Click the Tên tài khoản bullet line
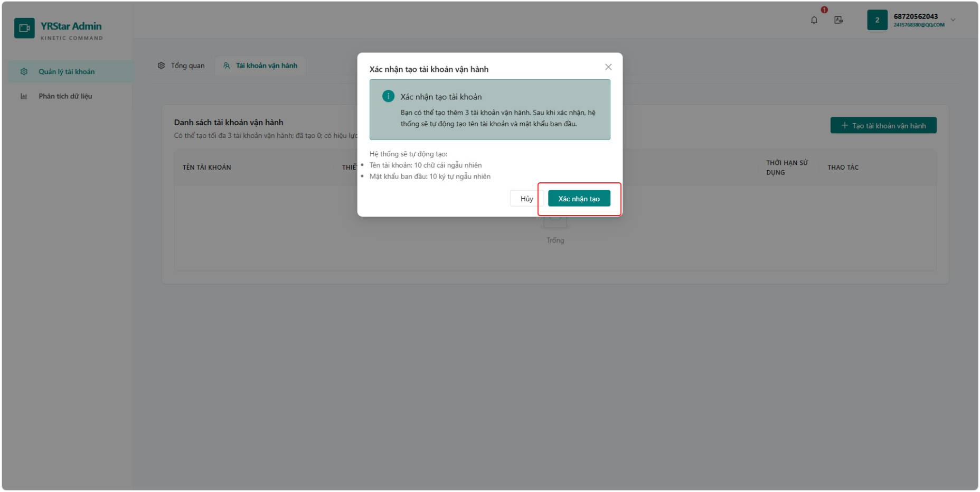980x492 pixels. point(426,165)
